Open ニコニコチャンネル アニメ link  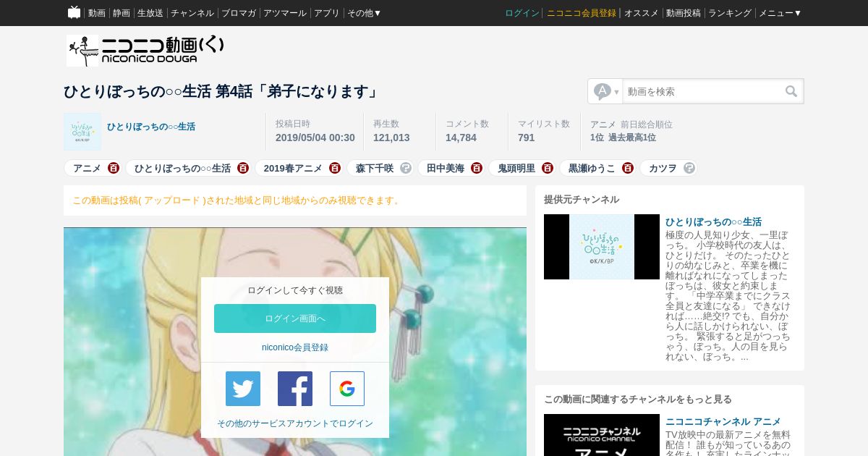tap(723, 422)
